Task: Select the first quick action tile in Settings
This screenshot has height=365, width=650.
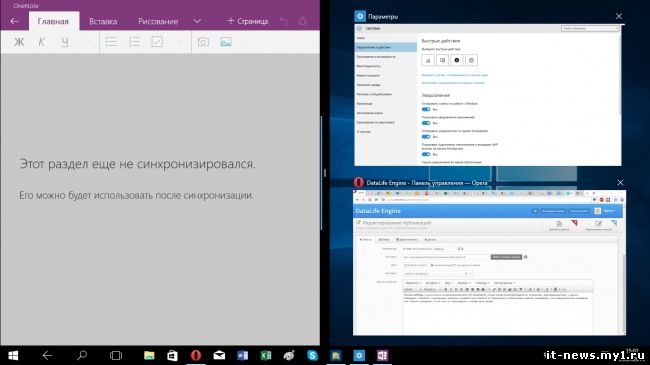Action: (428, 60)
